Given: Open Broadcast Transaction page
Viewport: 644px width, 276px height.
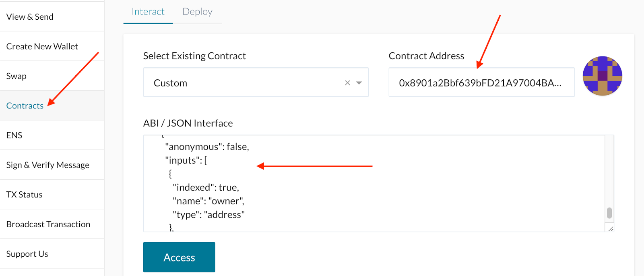Looking at the screenshot, I should point(48,224).
